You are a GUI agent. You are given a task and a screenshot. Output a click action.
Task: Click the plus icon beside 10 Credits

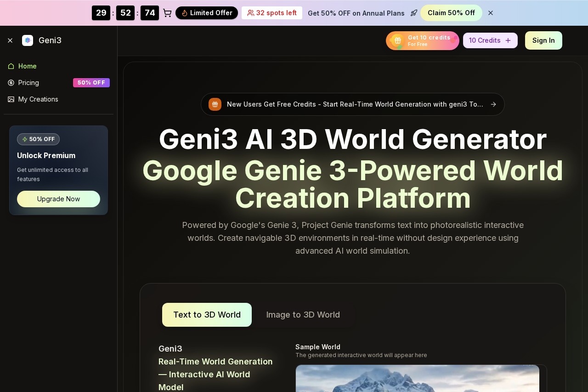coord(508,40)
